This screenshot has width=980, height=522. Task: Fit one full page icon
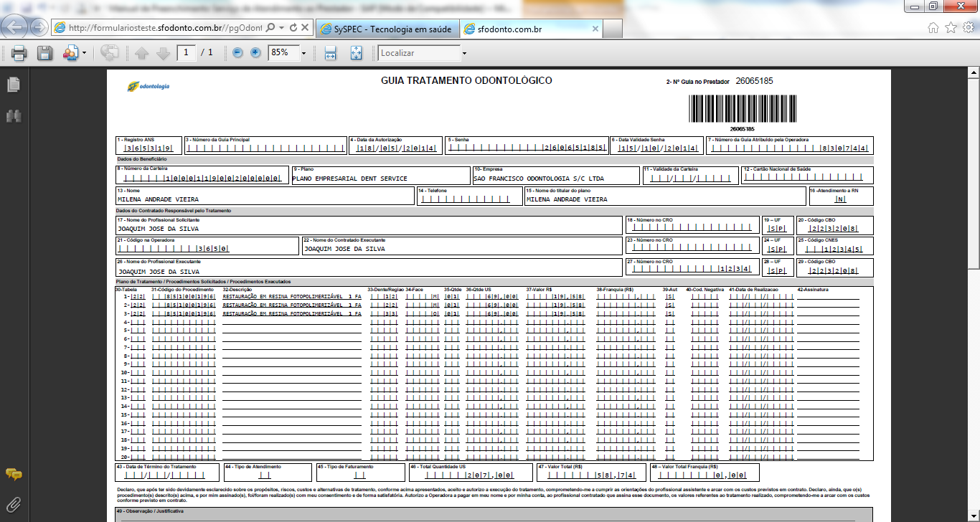(x=357, y=52)
